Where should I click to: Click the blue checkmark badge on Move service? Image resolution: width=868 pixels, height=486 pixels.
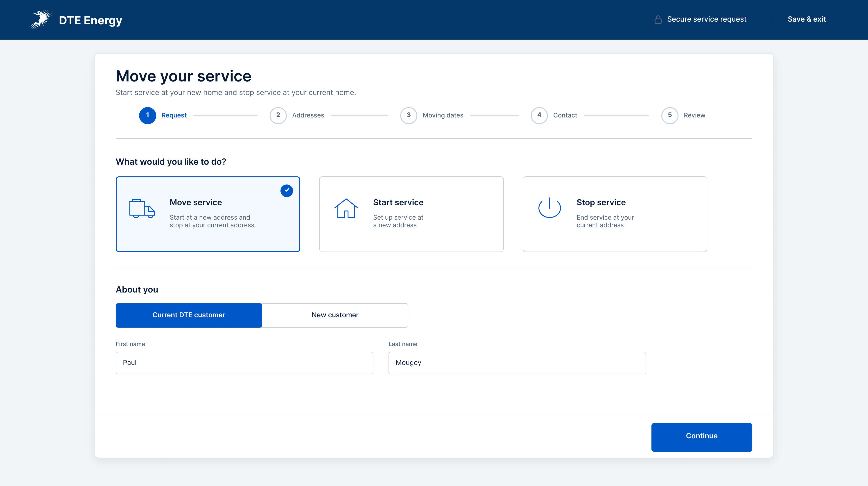(287, 191)
